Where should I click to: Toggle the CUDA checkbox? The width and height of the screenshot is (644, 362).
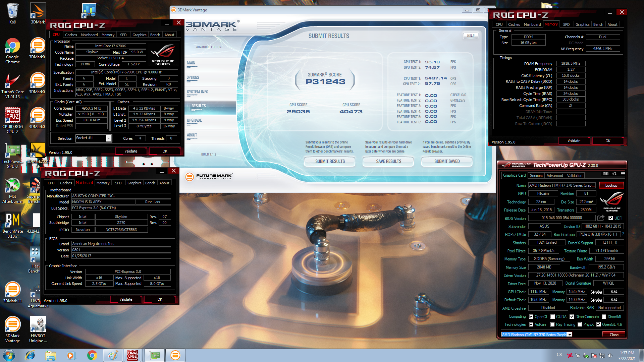tap(552, 317)
